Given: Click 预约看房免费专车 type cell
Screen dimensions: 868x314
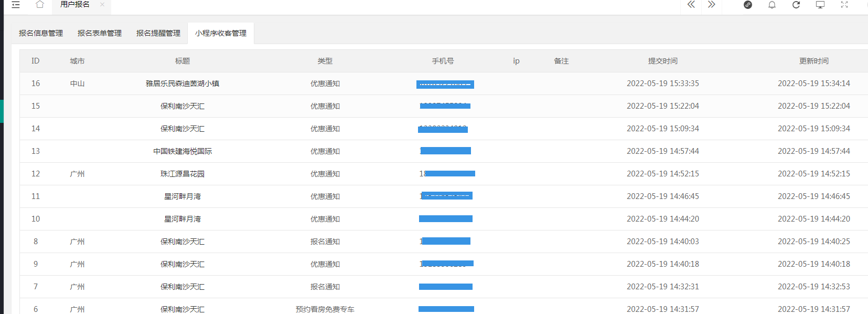Looking at the screenshot, I should click(325, 309).
